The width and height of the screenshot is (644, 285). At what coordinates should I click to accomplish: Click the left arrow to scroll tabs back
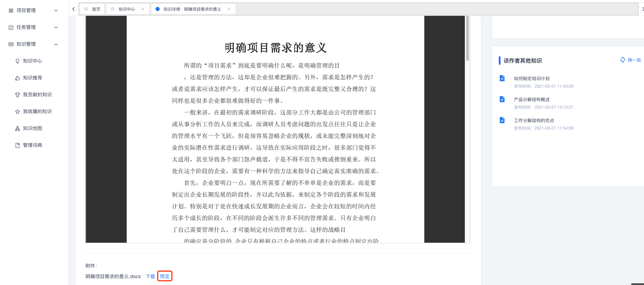coord(73,9)
